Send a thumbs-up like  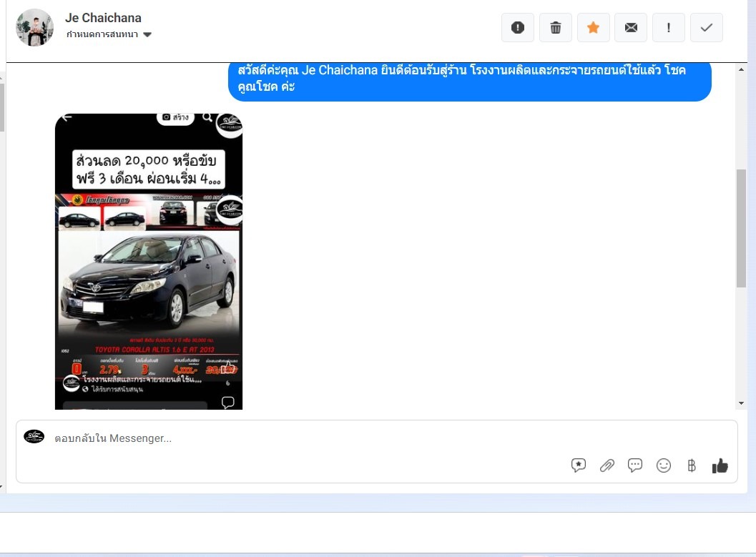[720, 465]
